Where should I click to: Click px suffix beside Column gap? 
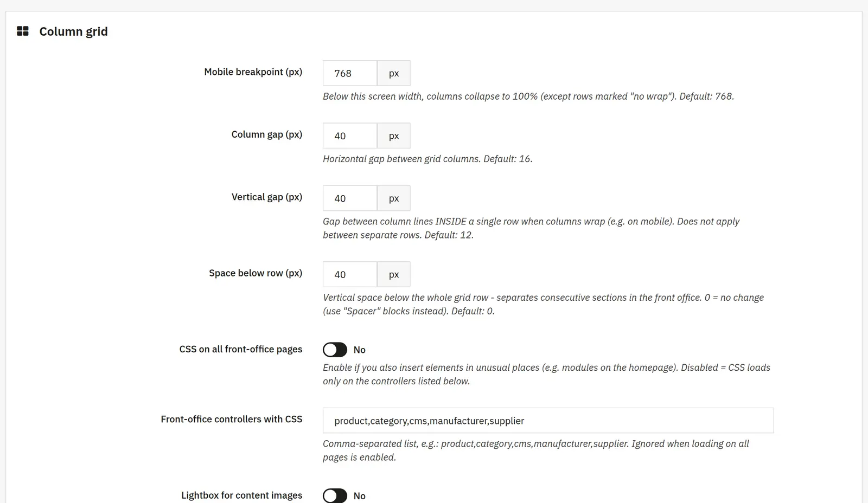pos(394,136)
